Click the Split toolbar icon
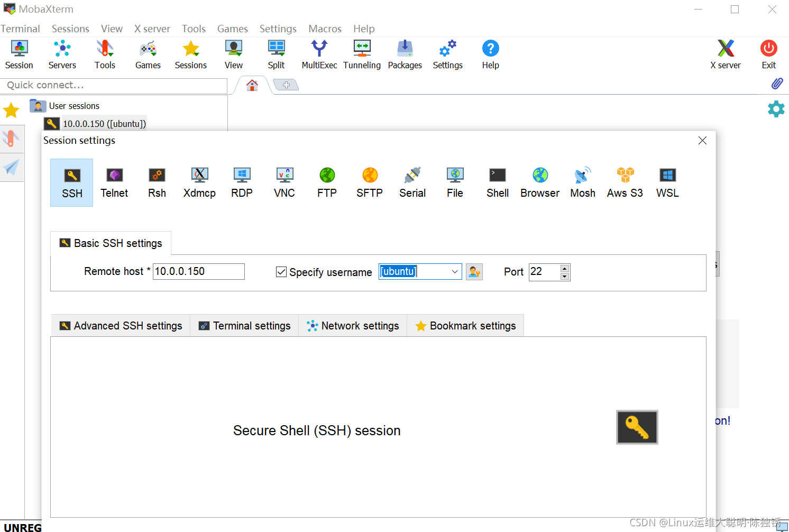The image size is (789, 532). pos(276,54)
